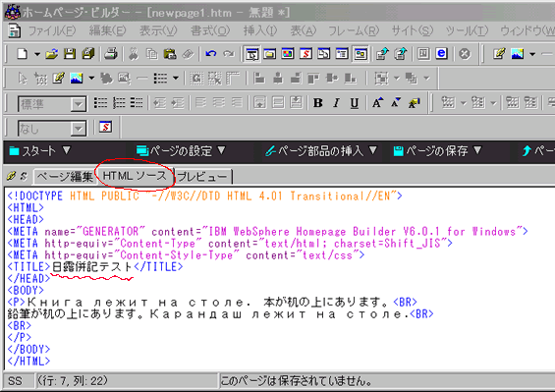Click the Save floppy disk icon
This screenshot has width=555, height=392.
point(70,54)
